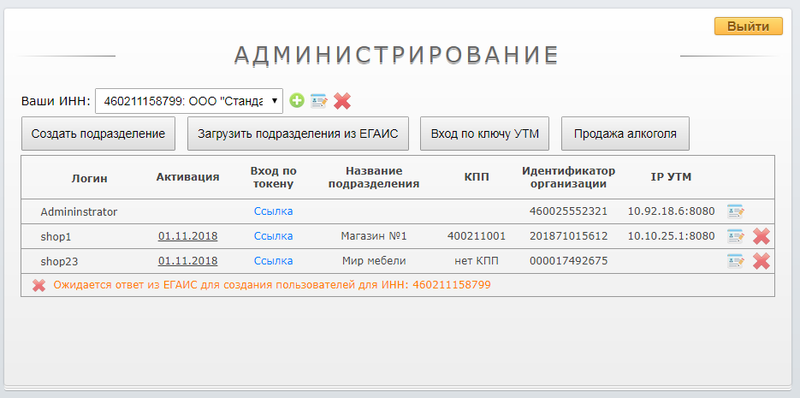Screen dimensions: 800x398
Task: Click Продажа алкоголя button
Action: (x=626, y=134)
